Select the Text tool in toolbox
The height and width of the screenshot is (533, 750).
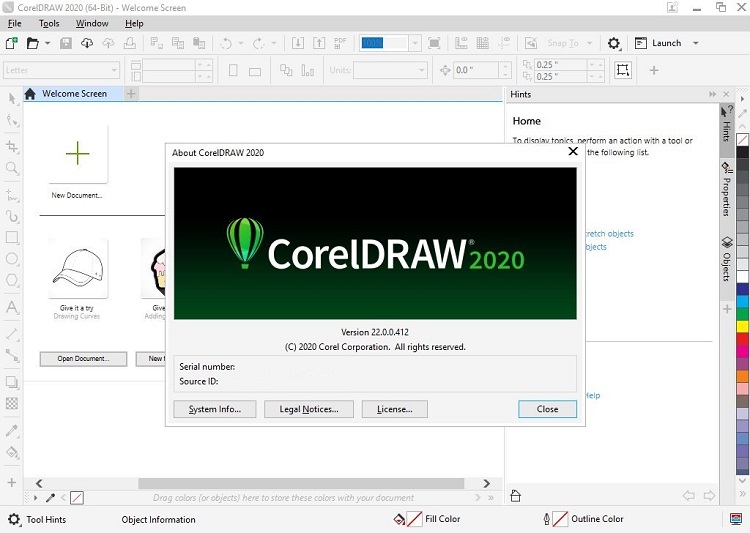[12, 307]
